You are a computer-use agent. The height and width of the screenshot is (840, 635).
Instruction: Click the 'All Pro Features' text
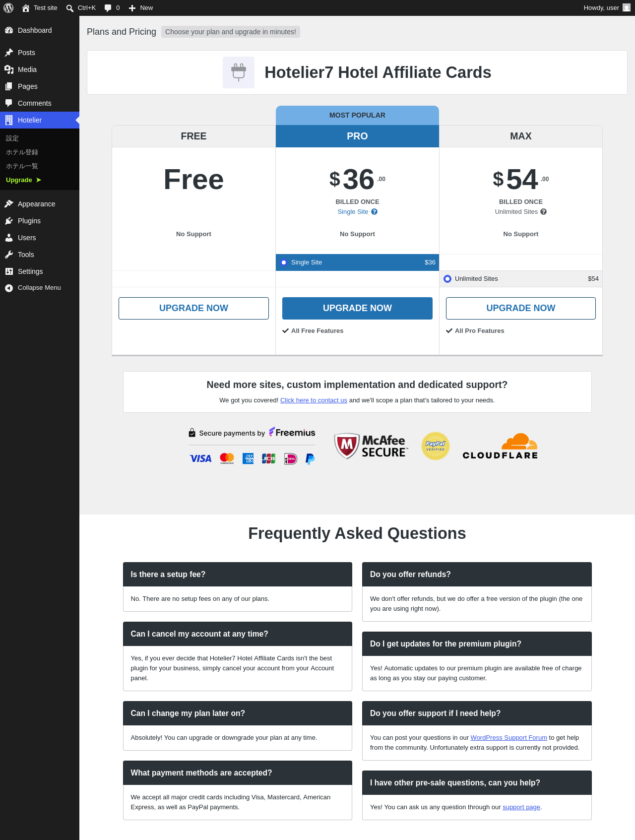[x=480, y=331]
